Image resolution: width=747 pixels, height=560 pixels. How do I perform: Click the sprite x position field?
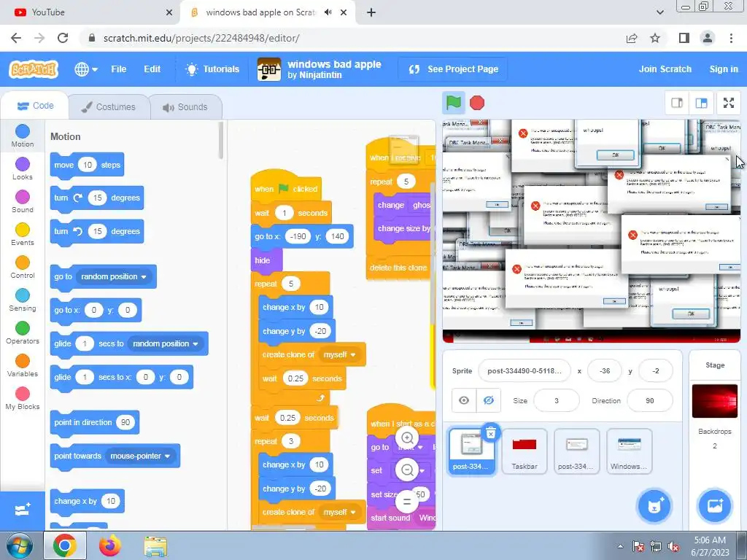tap(605, 370)
